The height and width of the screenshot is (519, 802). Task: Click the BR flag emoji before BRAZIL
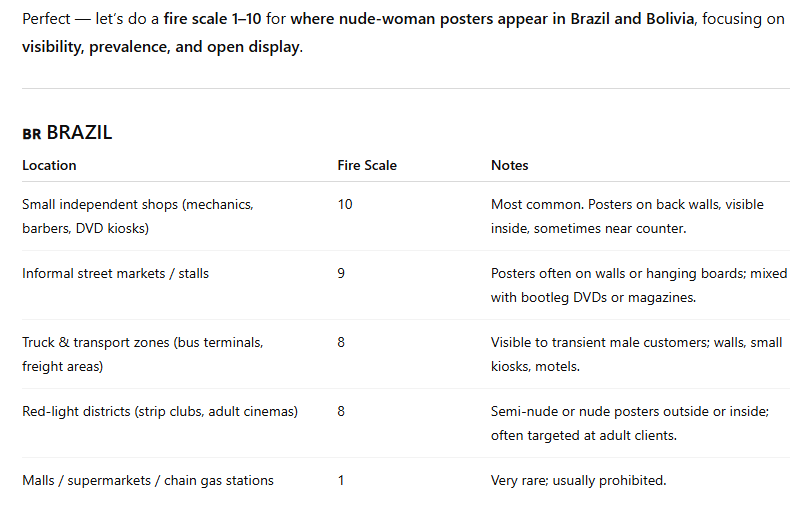tap(32, 134)
